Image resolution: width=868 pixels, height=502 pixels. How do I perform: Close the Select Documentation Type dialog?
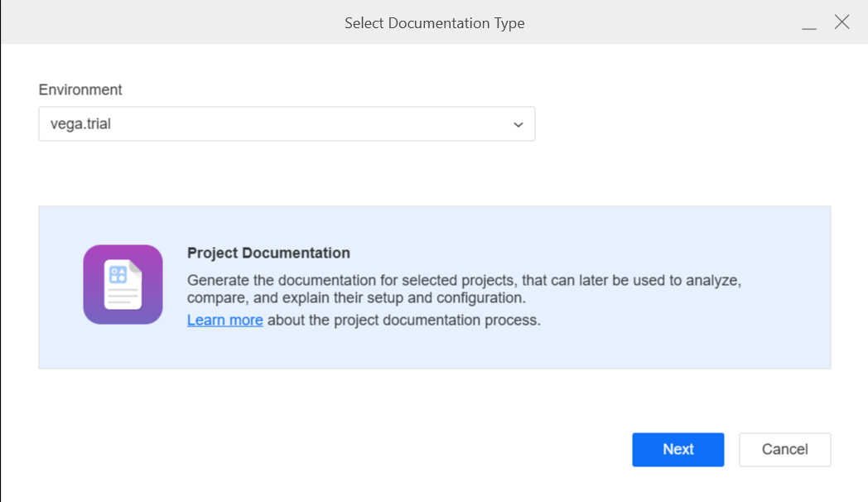841,22
